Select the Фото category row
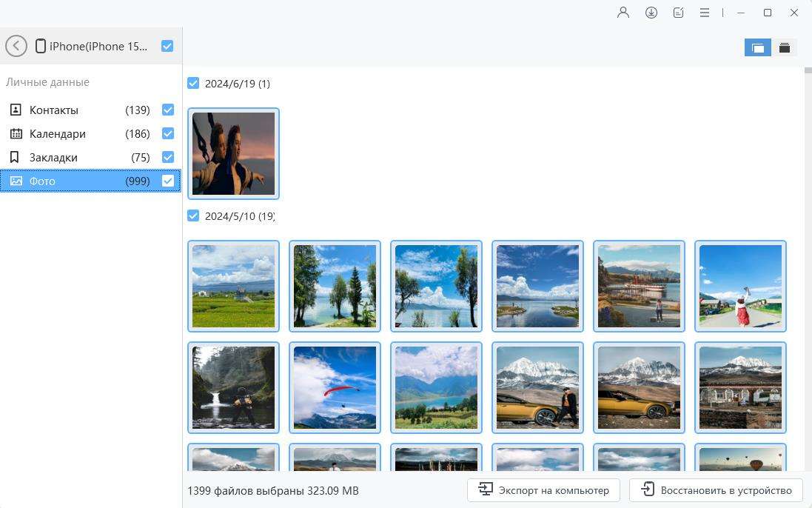Viewport: 812px width, 508px height. point(90,181)
